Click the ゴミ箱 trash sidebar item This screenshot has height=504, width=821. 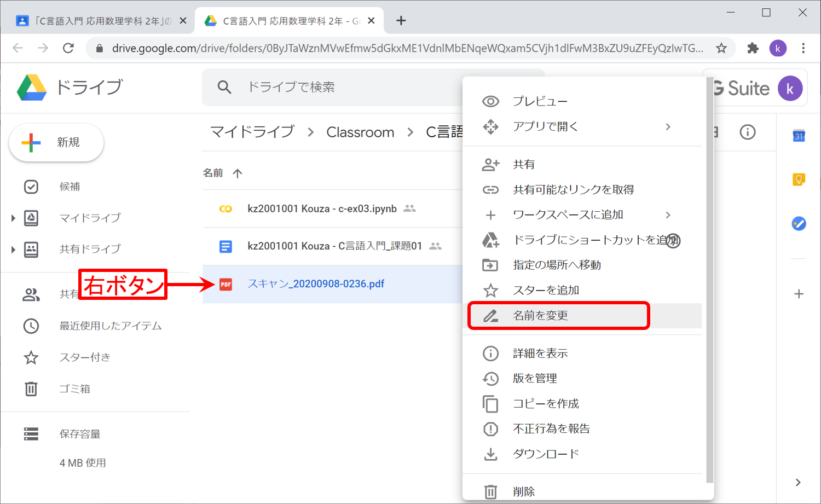74,389
